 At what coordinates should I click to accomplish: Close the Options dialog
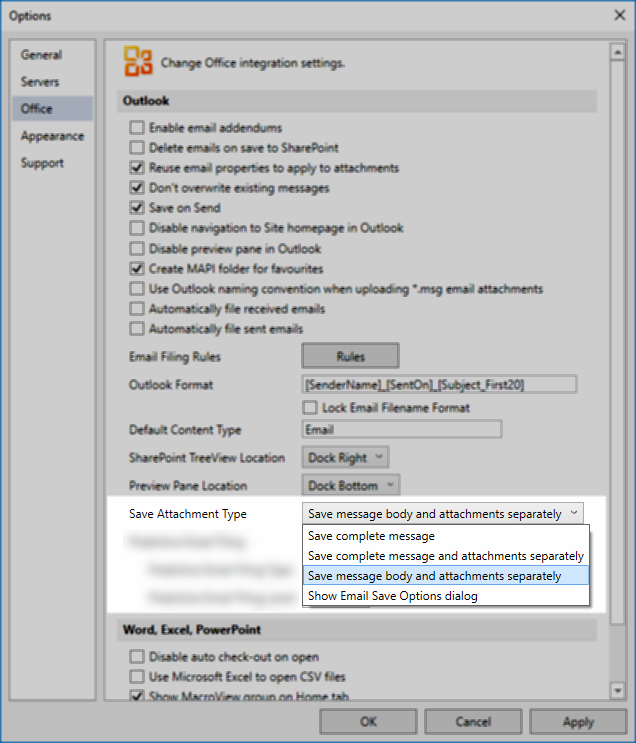(619, 15)
